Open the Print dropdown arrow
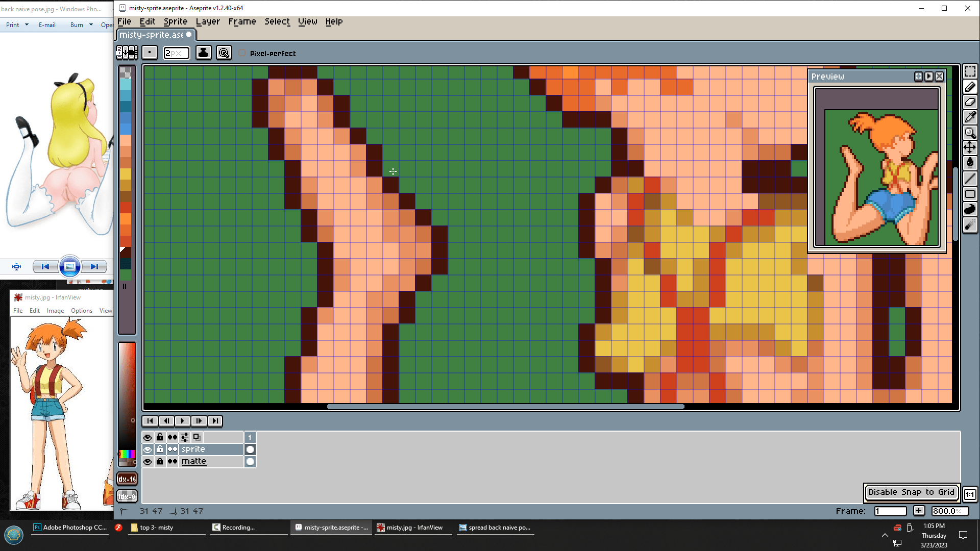This screenshot has height=551, width=980. tap(27, 24)
